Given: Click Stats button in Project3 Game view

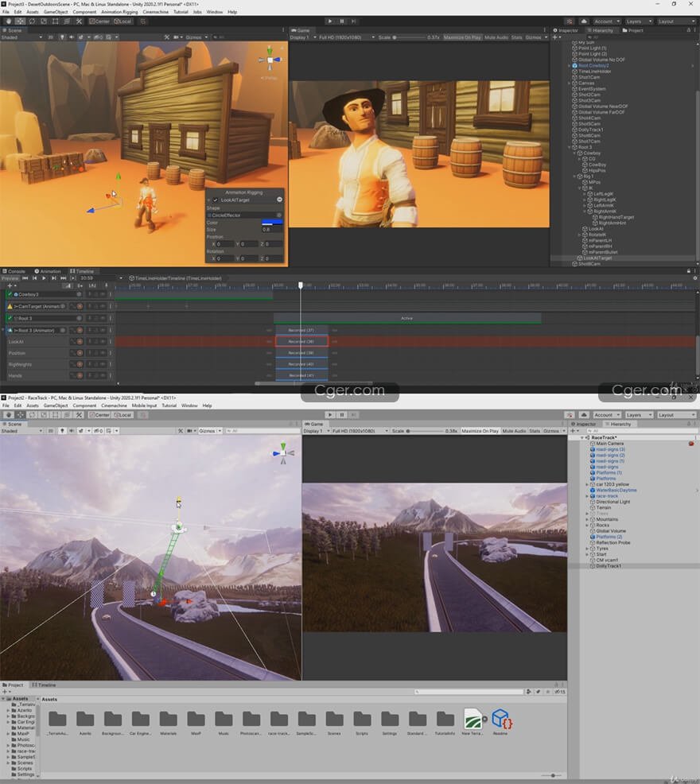Looking at the screenshot, I should coord(517,37).
